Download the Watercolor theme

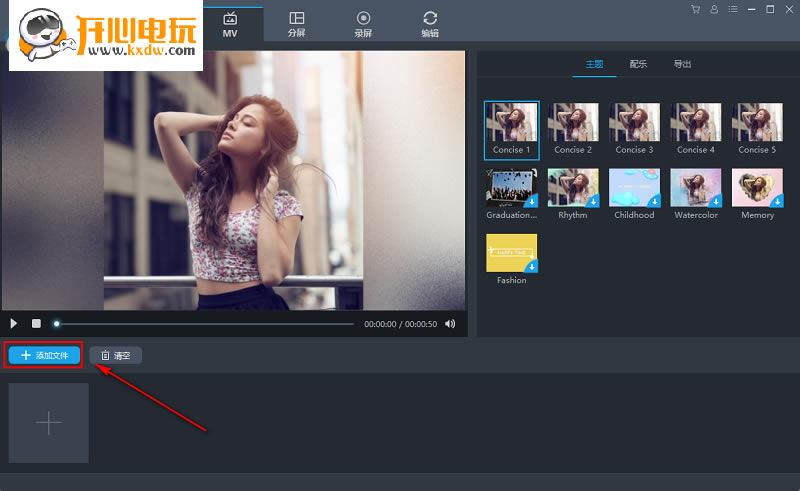click(715, 201)
